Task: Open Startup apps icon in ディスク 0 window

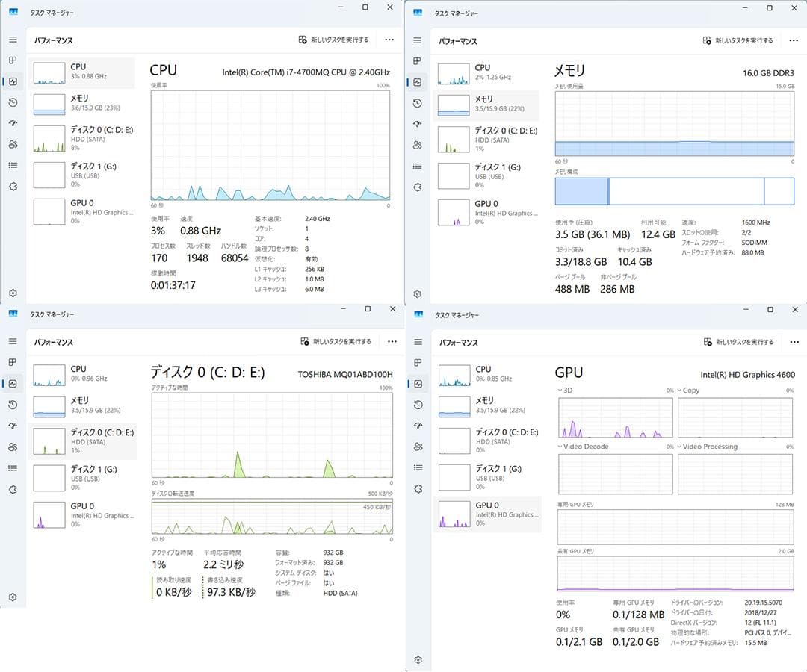Action: click(13, 425)
